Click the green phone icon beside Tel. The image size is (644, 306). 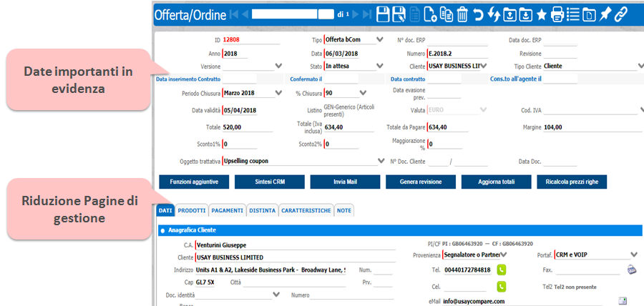click(x=502, y=270)
